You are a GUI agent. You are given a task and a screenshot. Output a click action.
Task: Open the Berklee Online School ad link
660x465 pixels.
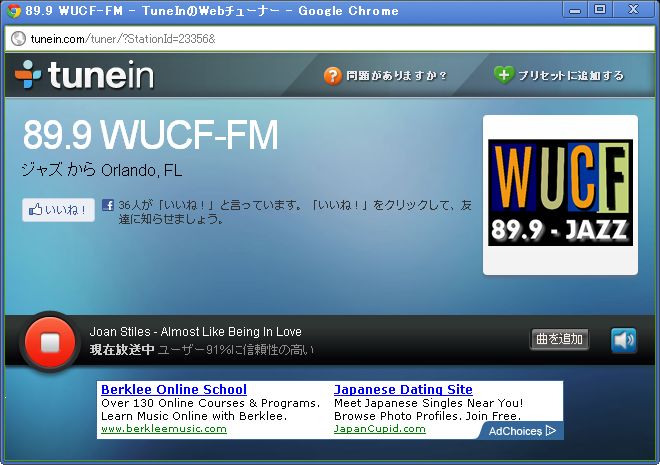174,389
